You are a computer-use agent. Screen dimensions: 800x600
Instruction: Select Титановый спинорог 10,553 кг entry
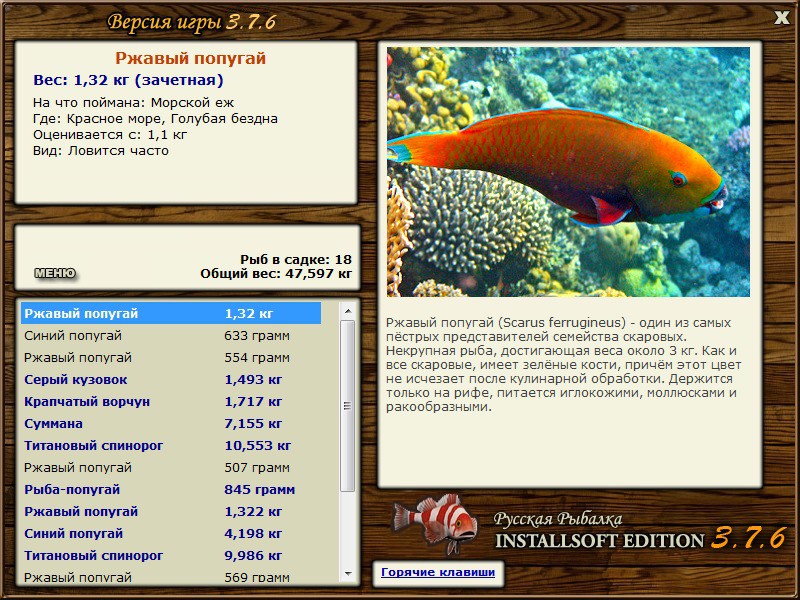coord(171,445)
